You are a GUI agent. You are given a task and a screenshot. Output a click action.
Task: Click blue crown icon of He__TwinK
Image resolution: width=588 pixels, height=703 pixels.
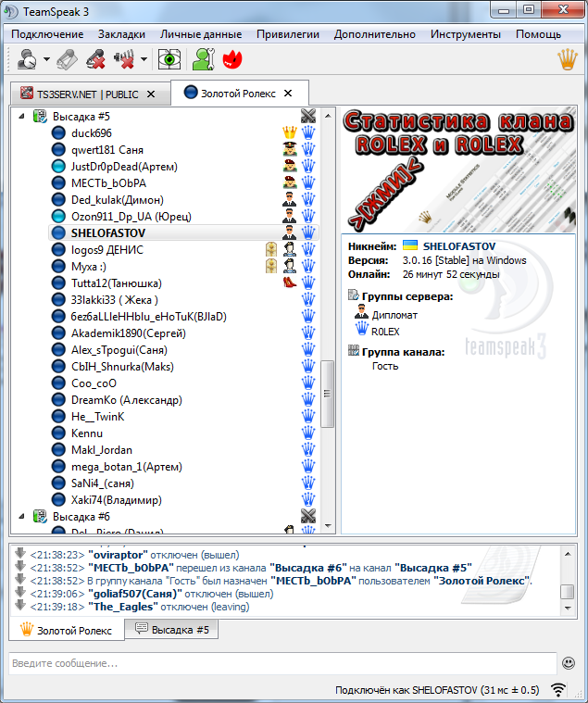click(308, 416)
